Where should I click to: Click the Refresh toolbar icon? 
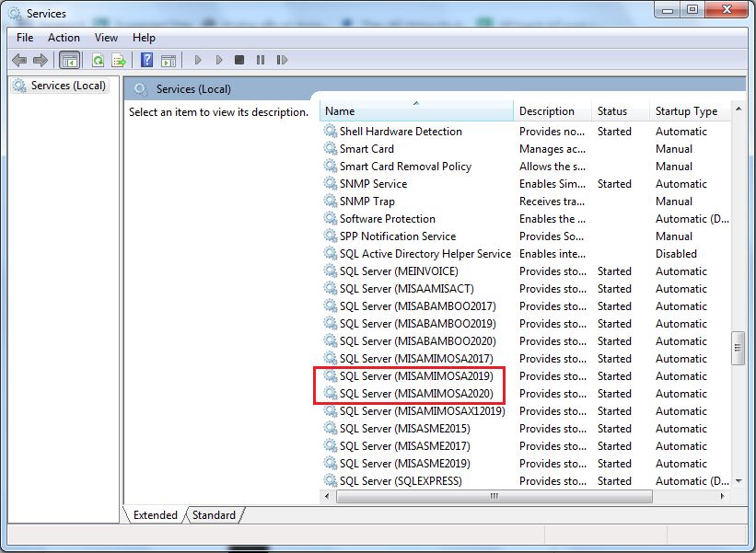coord(98,60)
